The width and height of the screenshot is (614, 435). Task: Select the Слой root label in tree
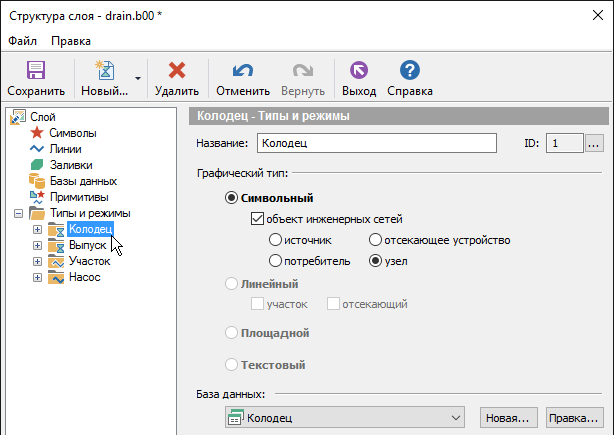(43, 117)
